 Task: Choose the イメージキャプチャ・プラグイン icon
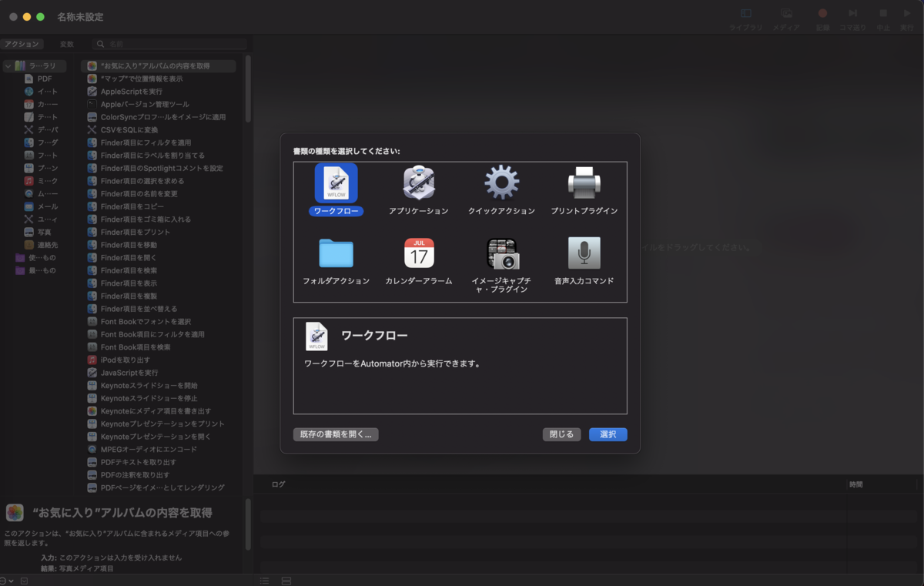[x=501, y=253]
